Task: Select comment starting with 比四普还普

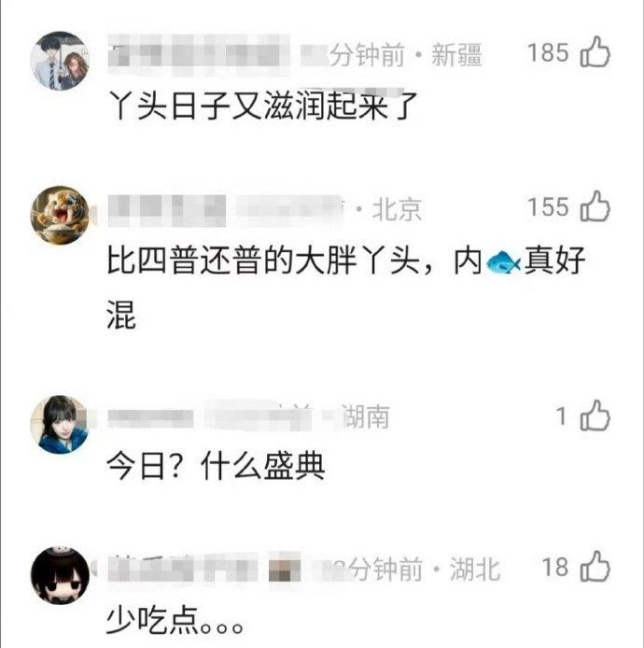Action: (345, 288)
